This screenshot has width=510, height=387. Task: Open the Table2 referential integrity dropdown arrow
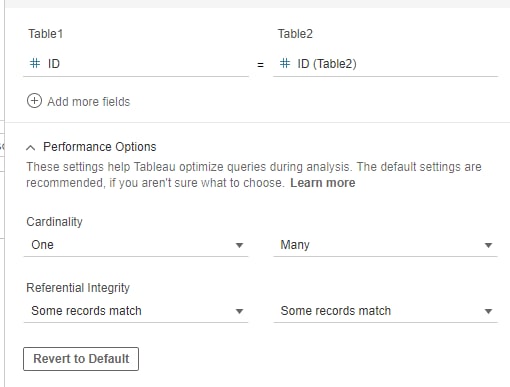pos(488,311)
